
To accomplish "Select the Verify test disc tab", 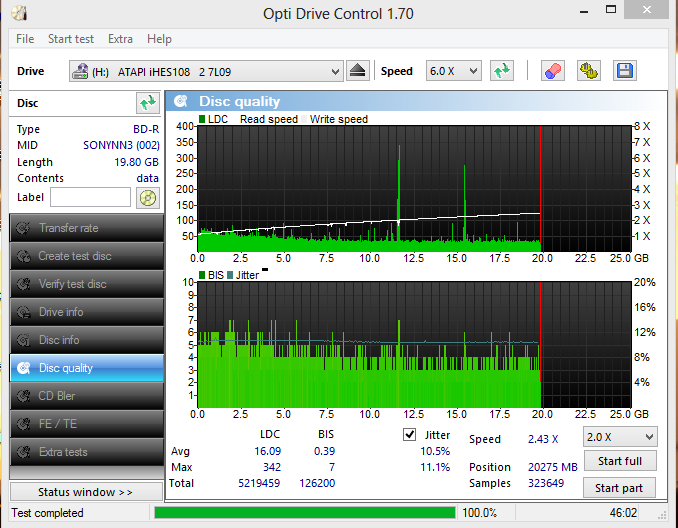I will click(x=87, y=284).
